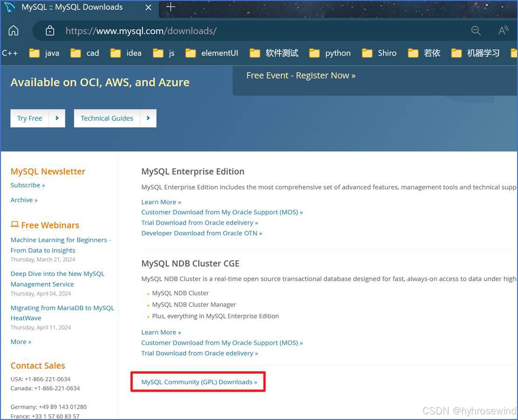
Task: Click Plus, everything in Enterprise Edition bullet
Action: coord(215,316)
